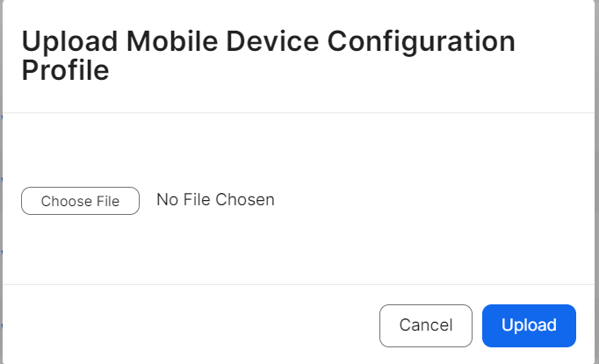Screen dimensions: 599x364
Task: Click the divider line above the footer buttons
Action: pos(299,284)
